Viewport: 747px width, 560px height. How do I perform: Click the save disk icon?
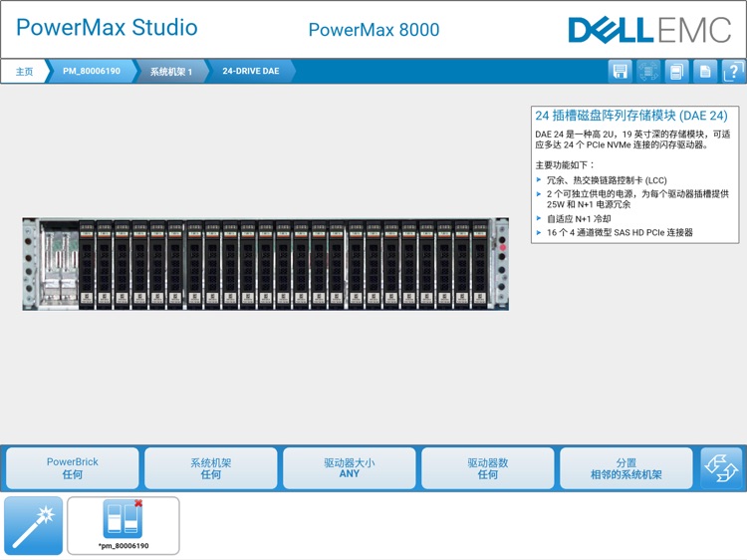coord(620,72)
